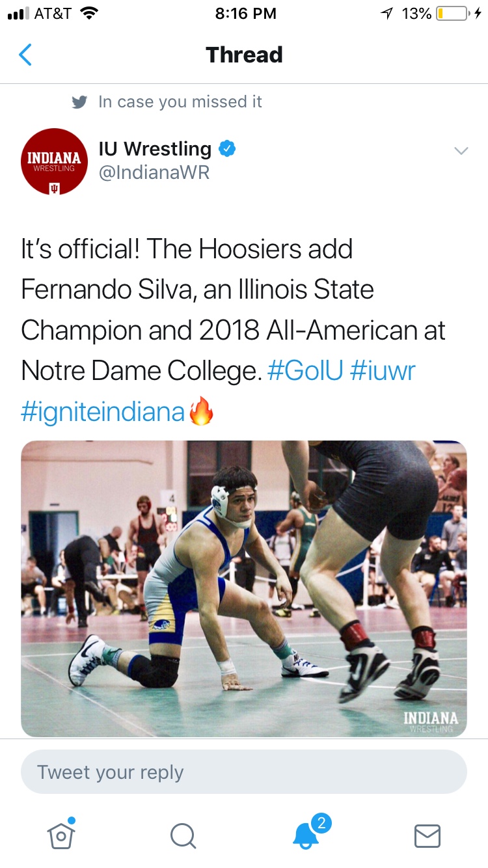Viewport: 488px width, 868px height.
Task: Open the Home tab icon
Action: click(61, 834)
